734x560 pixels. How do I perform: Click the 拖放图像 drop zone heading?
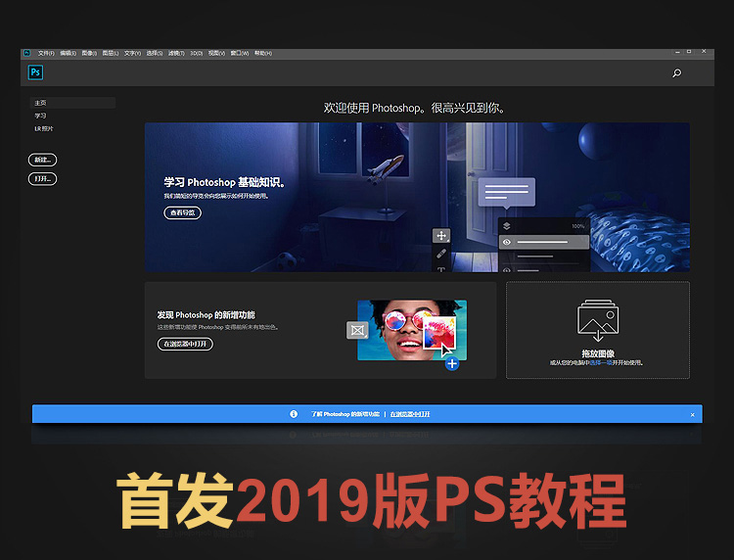(598, 353)
